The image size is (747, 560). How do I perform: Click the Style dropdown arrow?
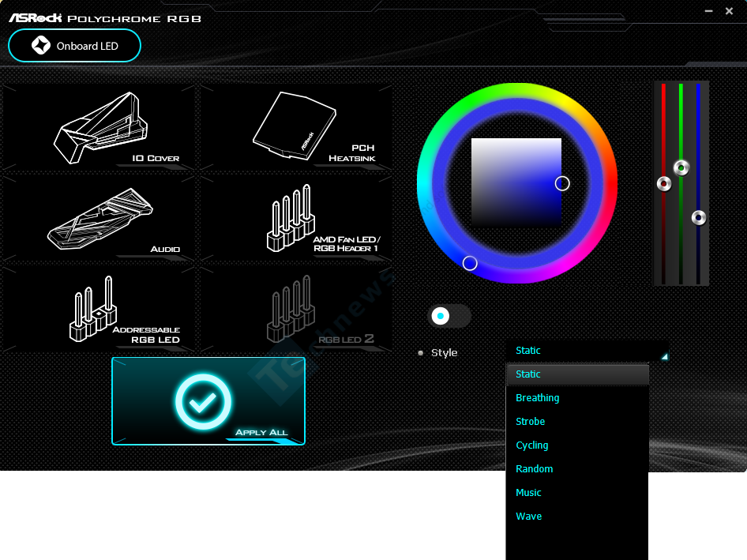pos(664,356)
